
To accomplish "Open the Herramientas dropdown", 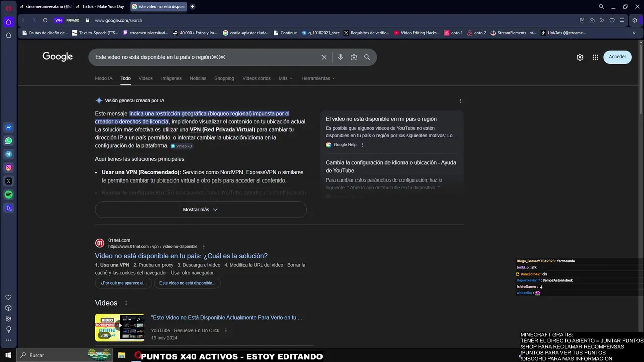I will (318, 78).
